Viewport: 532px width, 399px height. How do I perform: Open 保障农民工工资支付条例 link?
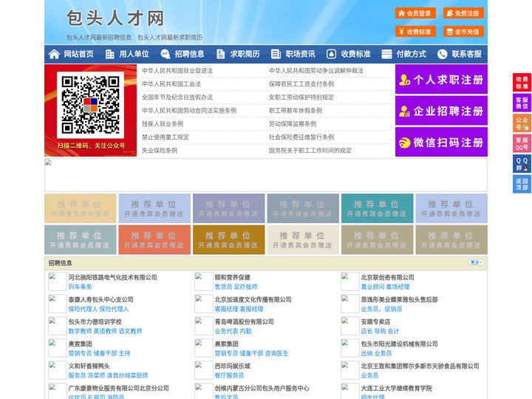point(301,83)
